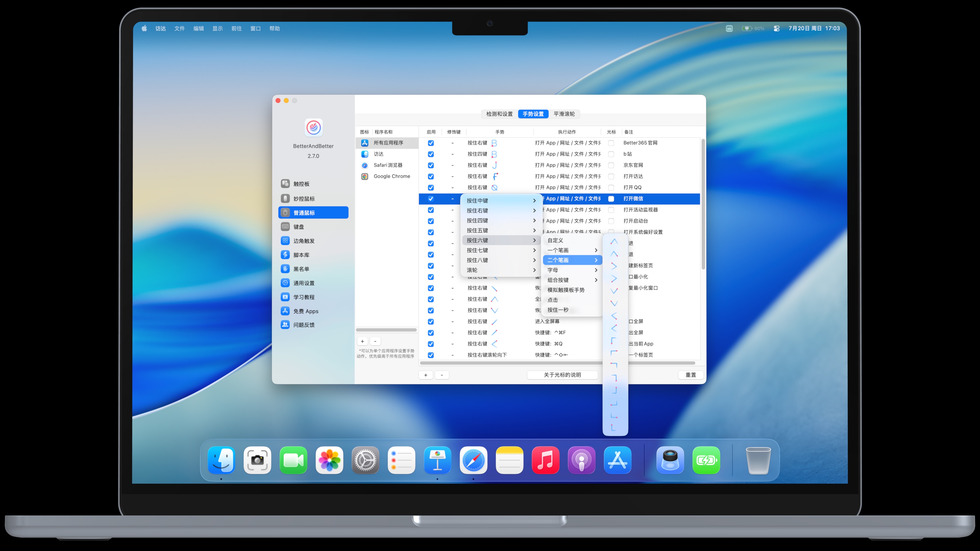Disable the Better365官网 gesture checkbox
The image size is (980, 551).
(x=431, y=143)
